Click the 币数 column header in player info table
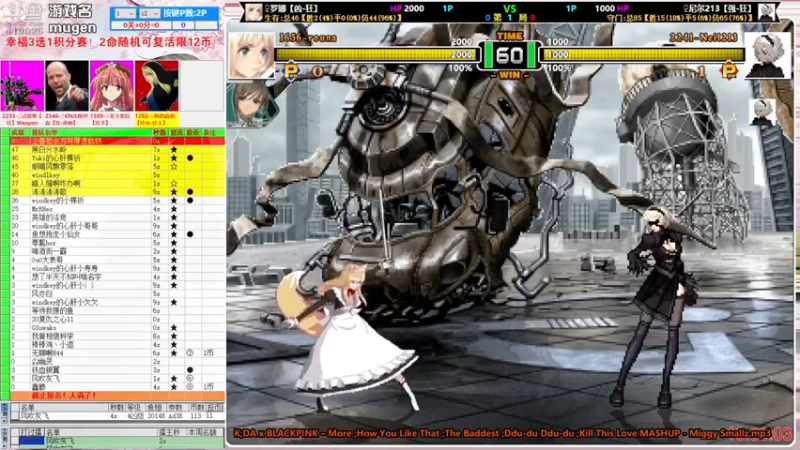The width and height of the screenshot is (800, 450). tap(196, 408)
